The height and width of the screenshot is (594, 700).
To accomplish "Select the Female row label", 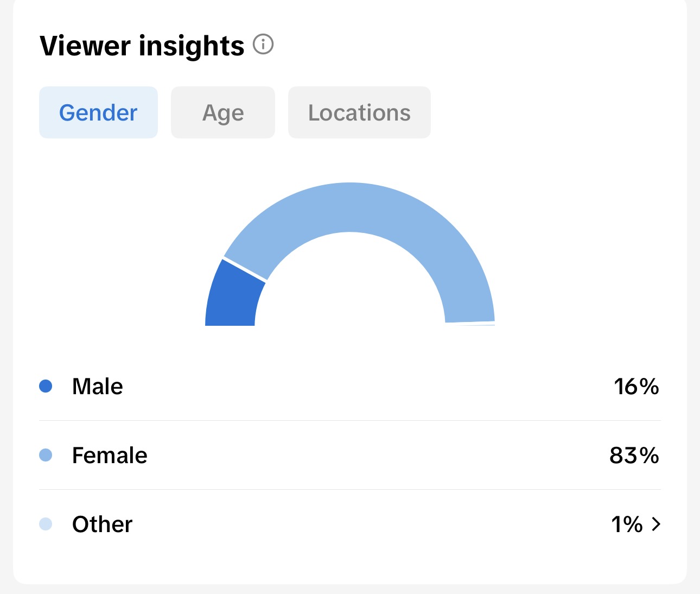I will point(110,456).
